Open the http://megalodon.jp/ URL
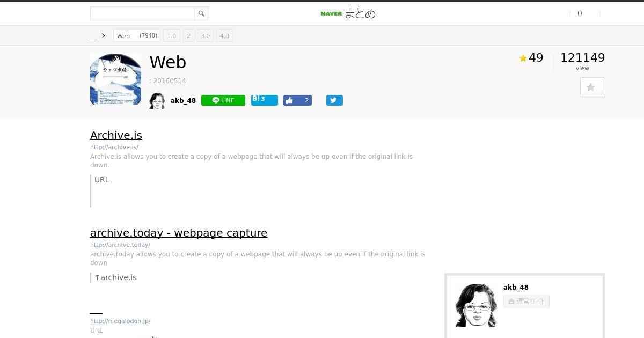Screen dimensions: 644x338 (x=120, y=321)
